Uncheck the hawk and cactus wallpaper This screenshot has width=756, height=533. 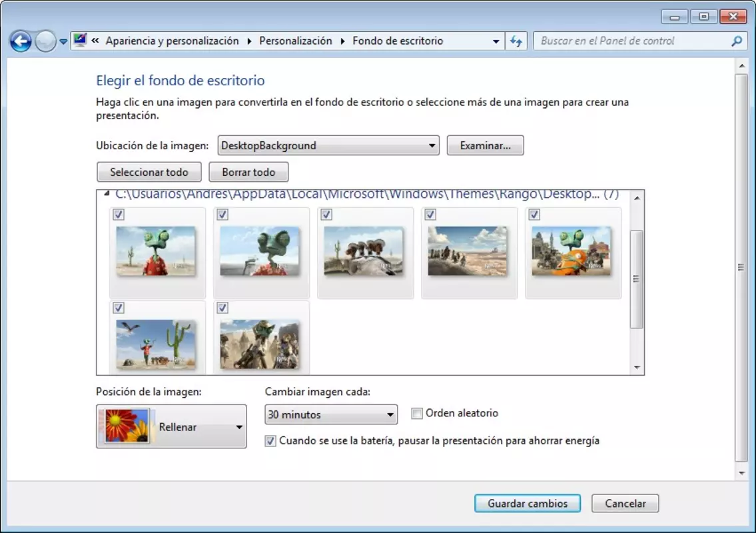click(119, 308)
